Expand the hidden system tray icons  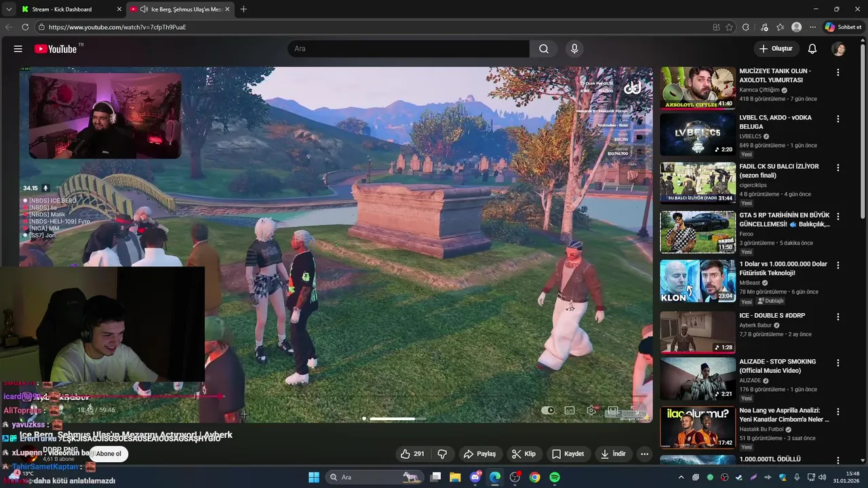[x=682, y=477]
